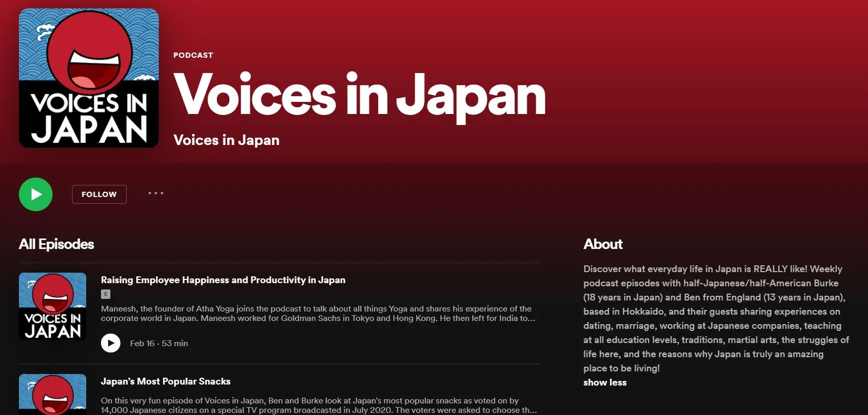Click the Feb 16 · 53 min episode info

click(159, 343)
